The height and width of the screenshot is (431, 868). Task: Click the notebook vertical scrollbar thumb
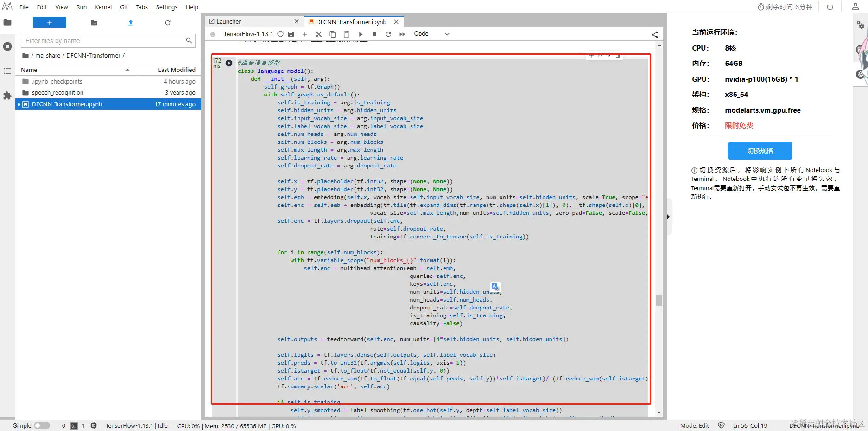tap(659, 300)
